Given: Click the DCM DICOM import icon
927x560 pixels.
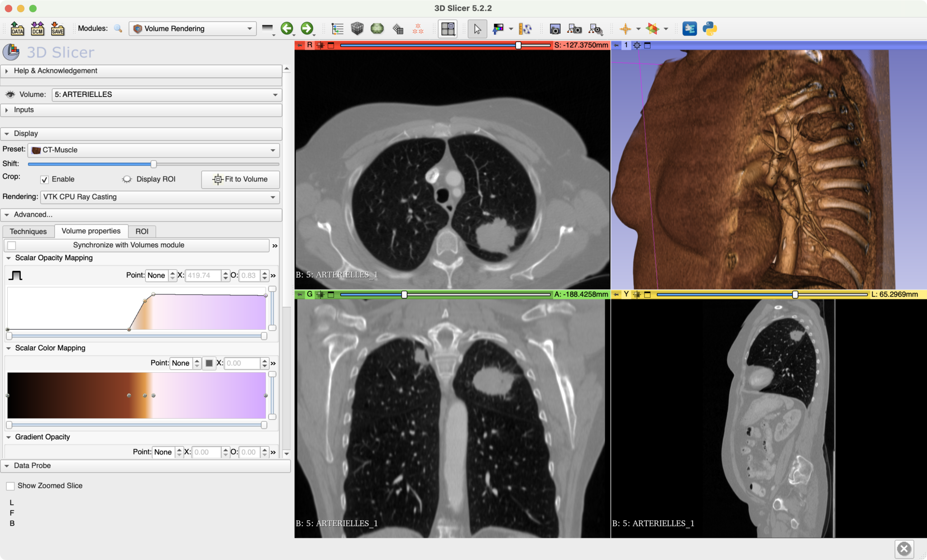Looking at the screenshot, I should pyautogui.click(x=38, y=28).
